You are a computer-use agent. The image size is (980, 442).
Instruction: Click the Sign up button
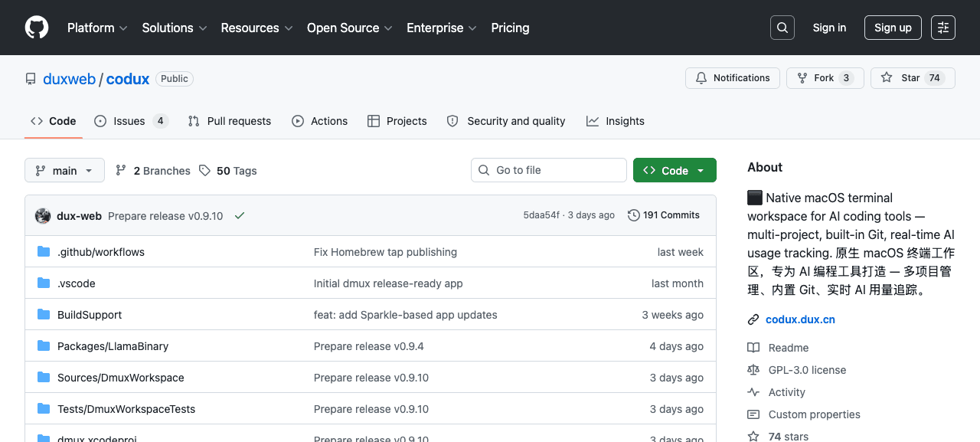click(x=893, y=28)
